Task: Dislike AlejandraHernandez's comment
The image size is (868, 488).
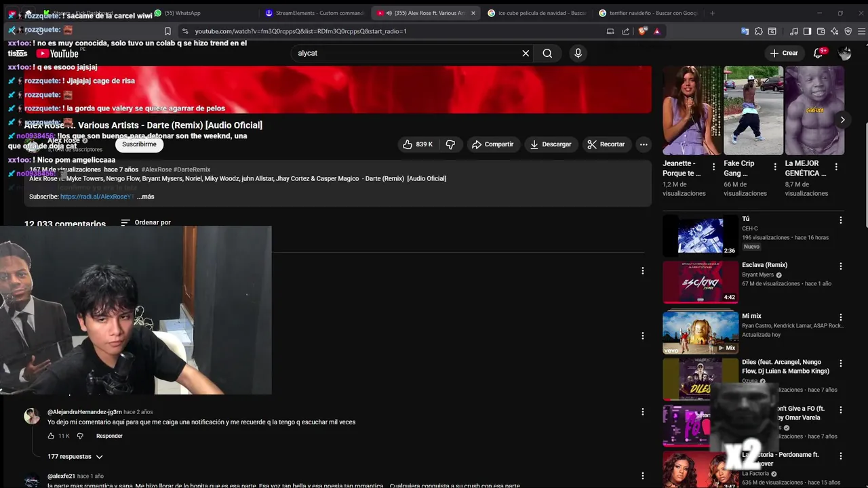Action: (x=79, y=436)
